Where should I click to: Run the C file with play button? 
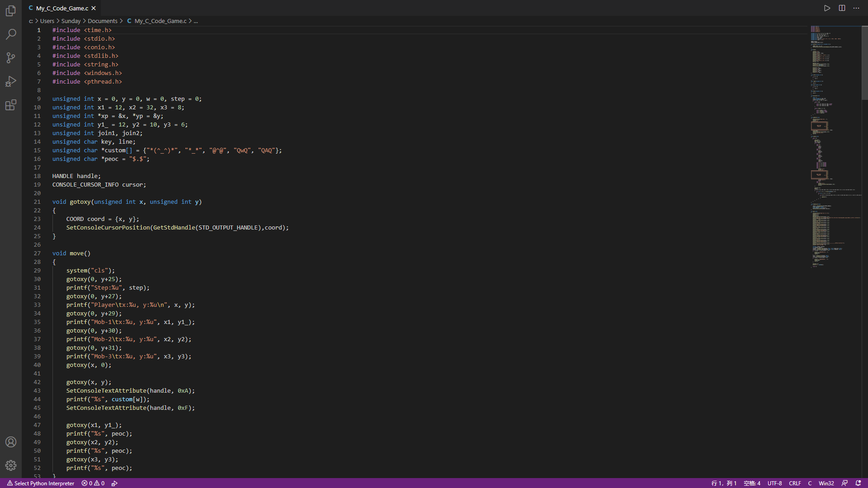pos(827,8)
